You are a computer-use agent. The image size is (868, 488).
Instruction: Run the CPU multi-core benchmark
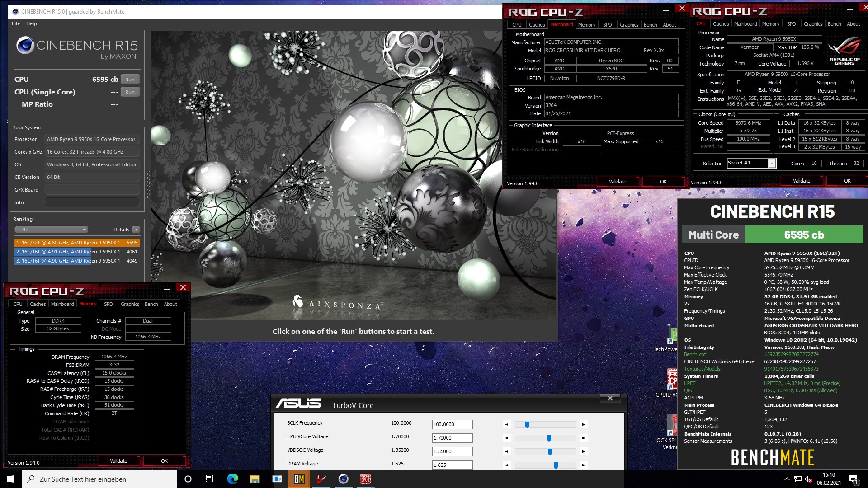(130, 80)
